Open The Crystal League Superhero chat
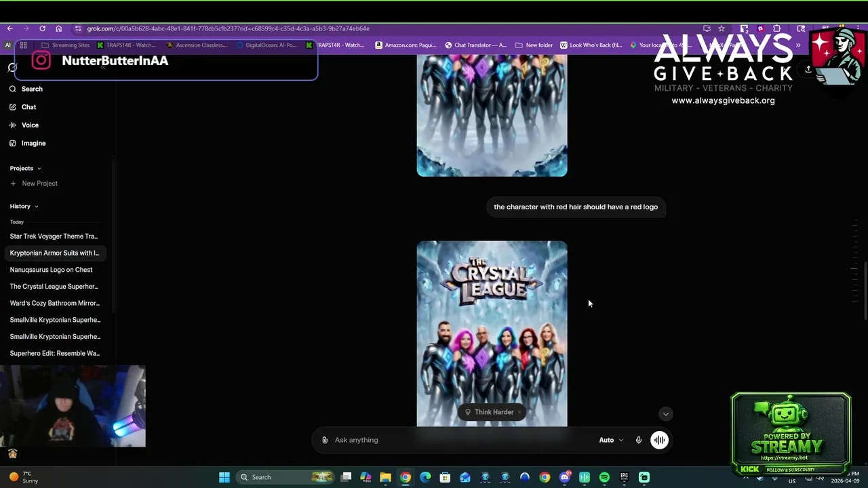This screenshot has height=488, width=868. [54, 286]
